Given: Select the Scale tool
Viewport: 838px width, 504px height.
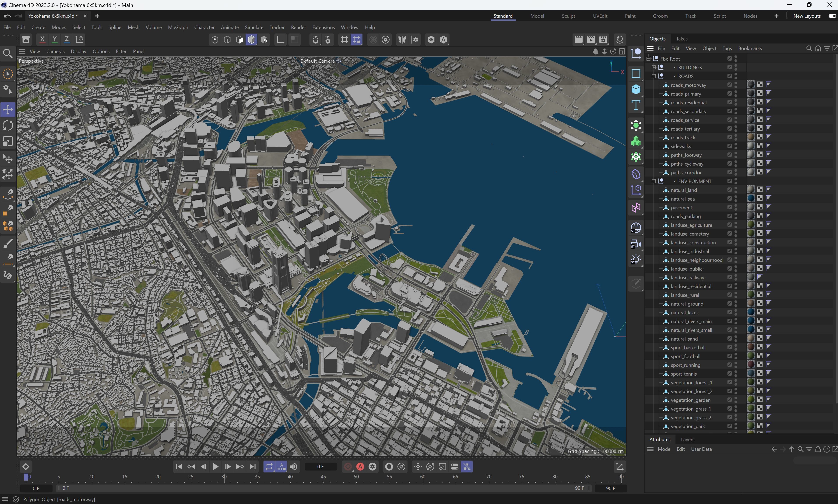Looking at the screenshot, I should click(x=8, y=141).
